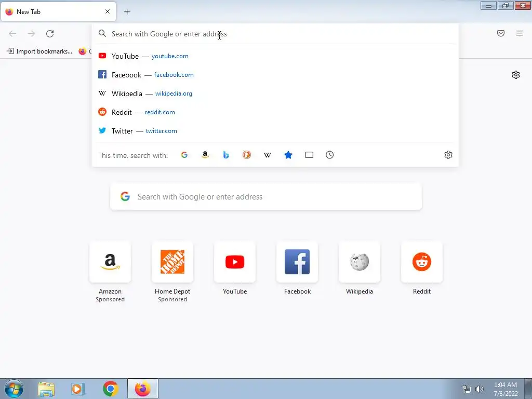Close the New Tab tab
The image size is (532, 399).
tap(108, 11)
